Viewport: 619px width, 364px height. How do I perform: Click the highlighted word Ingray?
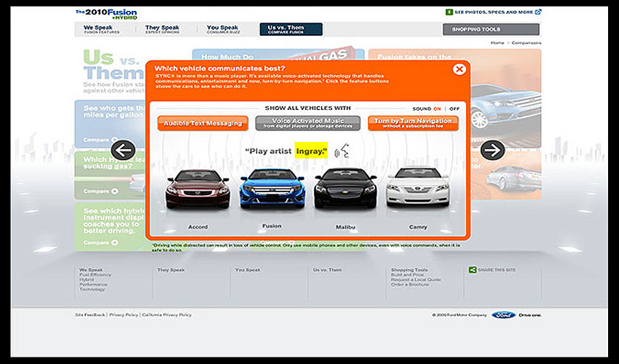point(311,151)
